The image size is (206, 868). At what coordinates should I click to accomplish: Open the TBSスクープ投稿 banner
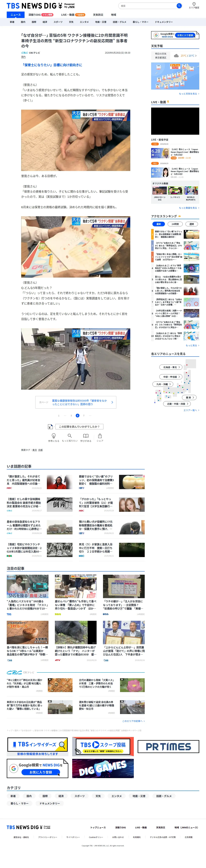[x=103, y=747]
